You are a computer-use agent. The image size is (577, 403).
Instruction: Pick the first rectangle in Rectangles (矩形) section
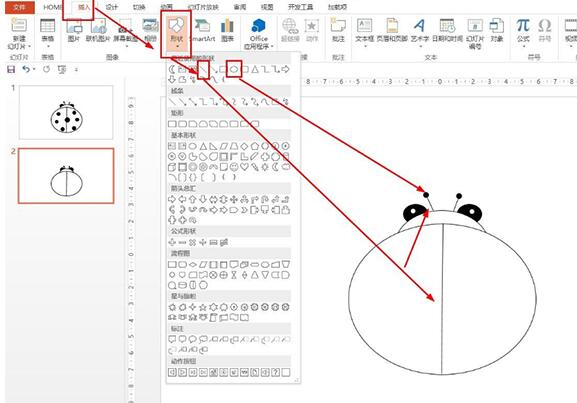(x=172, y=124)
